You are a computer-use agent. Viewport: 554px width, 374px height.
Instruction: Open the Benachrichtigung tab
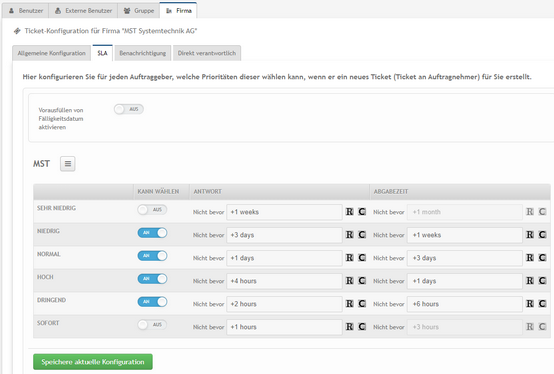(x=143, y=53)
